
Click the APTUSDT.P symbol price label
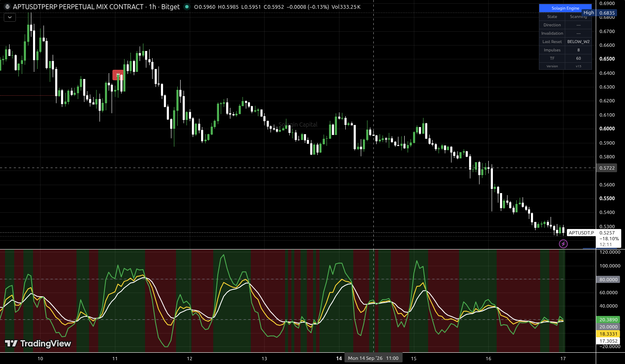click(581, 233)
